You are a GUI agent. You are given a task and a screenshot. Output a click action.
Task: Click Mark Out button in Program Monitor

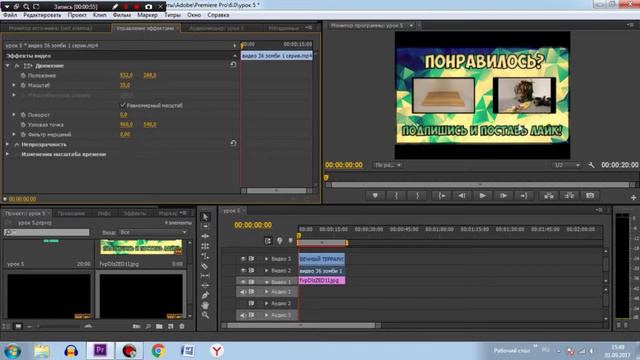point(418,196)
